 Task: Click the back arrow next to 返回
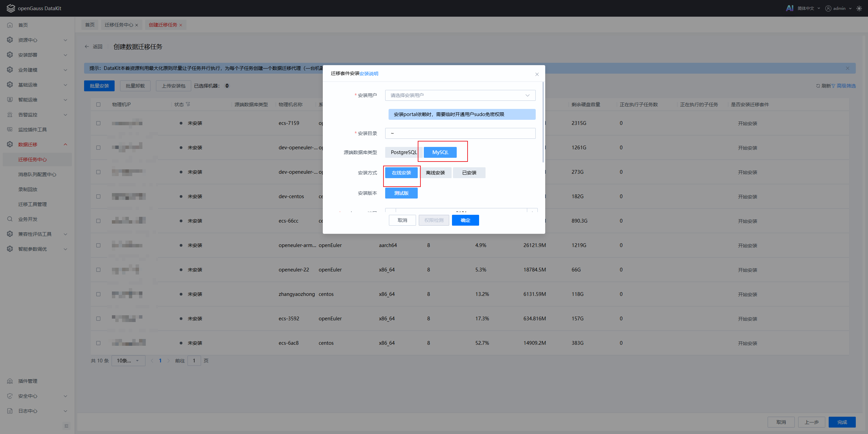[87, 47]
